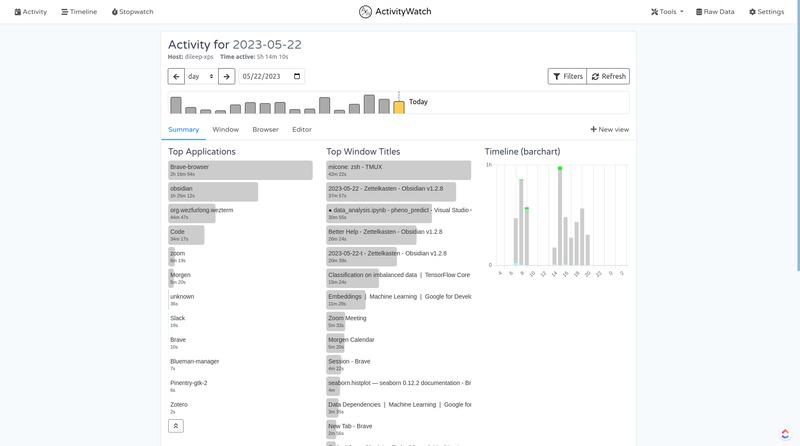The height and width of the screenshot is (446, 800).
Task: Select the 'micone: zsh - TMUX' window title
Action: [x=398, y=170]
